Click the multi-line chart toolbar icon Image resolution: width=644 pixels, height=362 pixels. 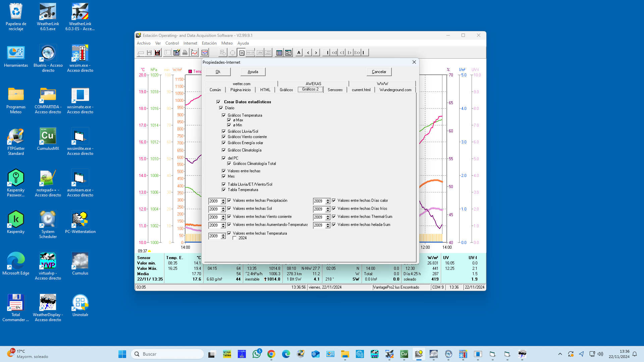coord(205,53)
